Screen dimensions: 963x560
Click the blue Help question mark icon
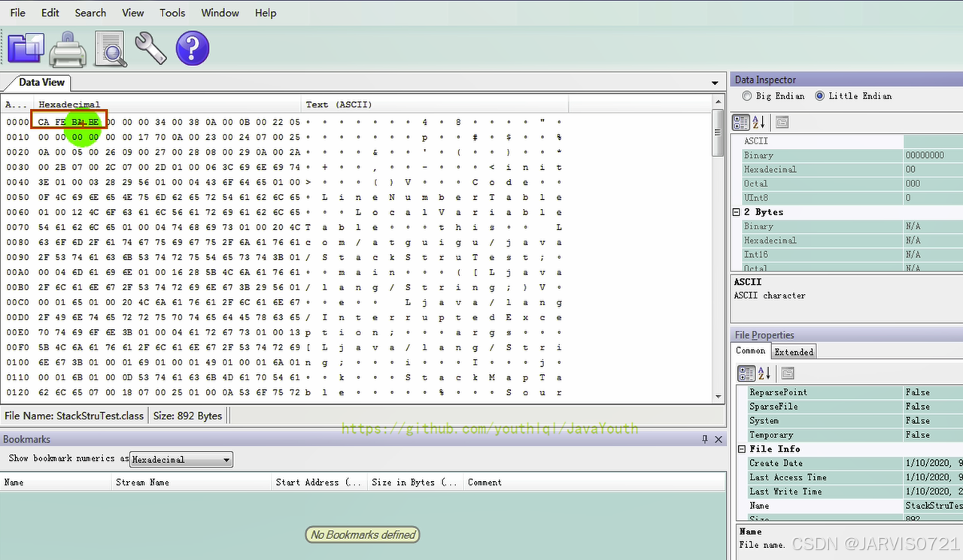tap(193, 48)
